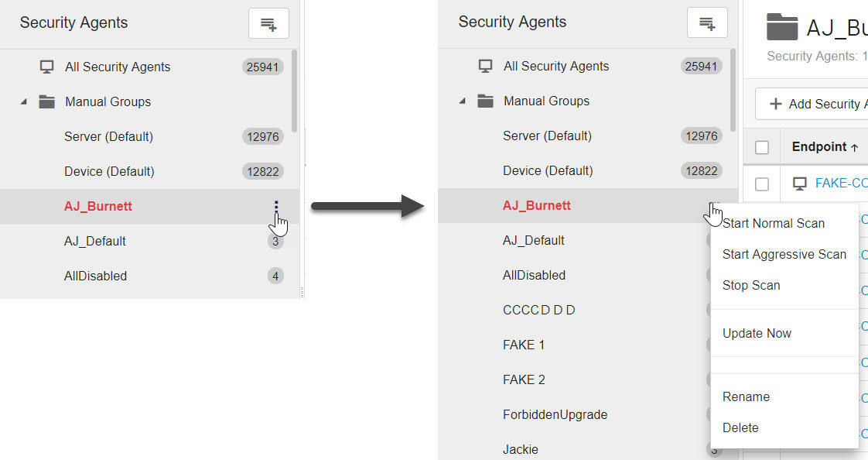The height and width of the screenshot is (460, 868).
Task: Collapse the Manual Groups tree in left panel
Action: point(23,102)
